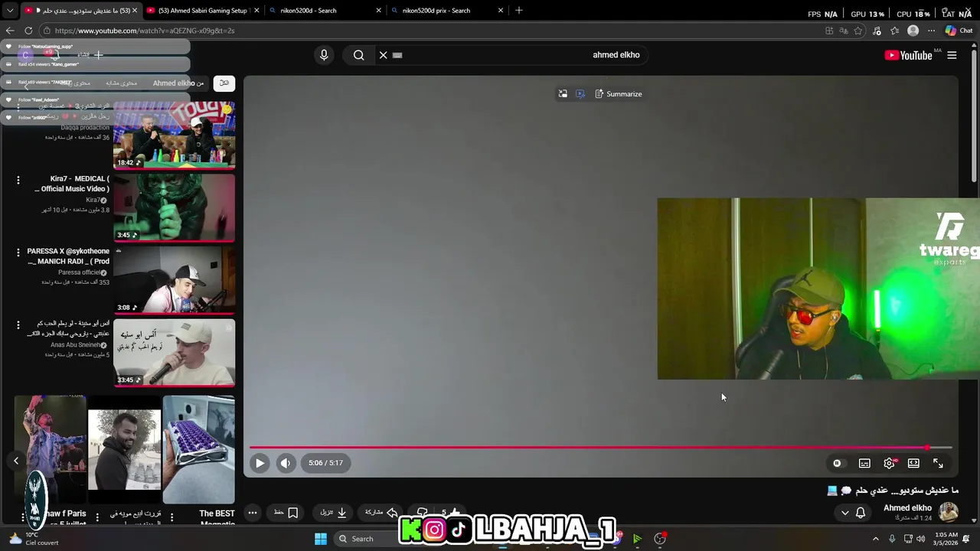The height and width of the screenshot is (551, 980).
Task: Show previous Shorts with the left arrow
Action: pos(16,461)
